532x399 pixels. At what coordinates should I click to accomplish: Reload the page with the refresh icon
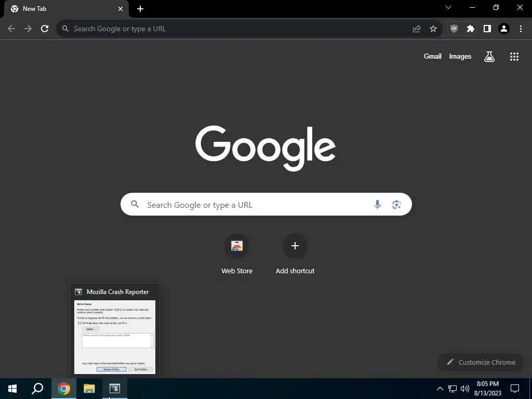point(45,29)
